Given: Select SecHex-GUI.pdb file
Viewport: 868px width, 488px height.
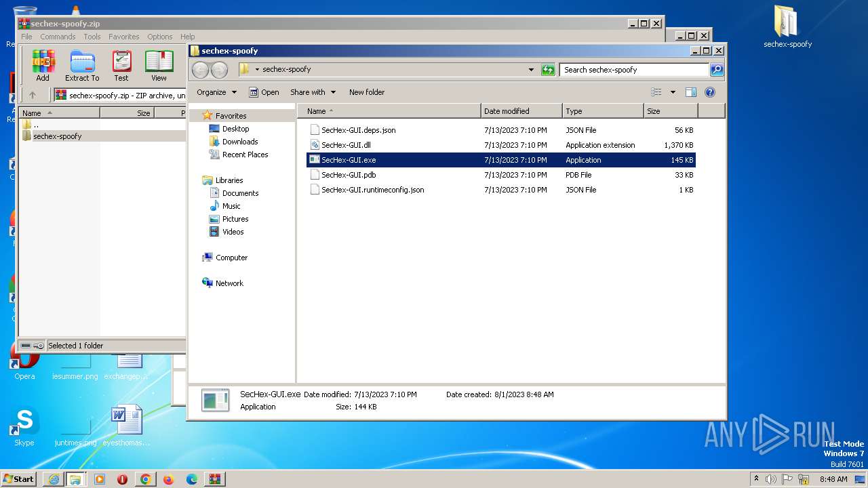Looking at the screenshot, I should pyautogui.click(x=501, y=175).
